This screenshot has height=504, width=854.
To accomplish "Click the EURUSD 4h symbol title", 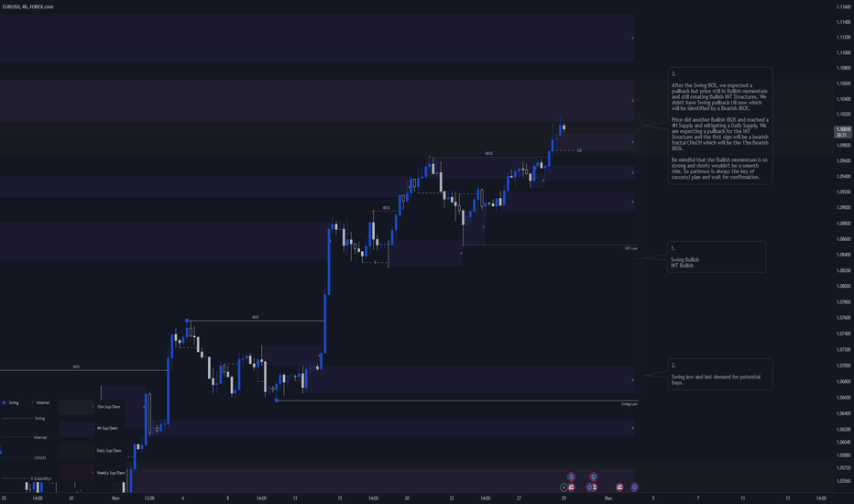I will click(27, 6).
